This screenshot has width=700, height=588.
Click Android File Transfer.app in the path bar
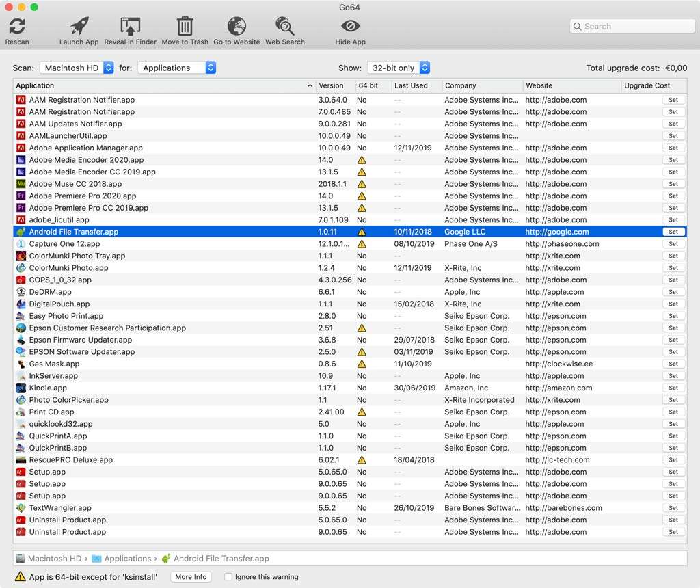click(x=221, y=558)
